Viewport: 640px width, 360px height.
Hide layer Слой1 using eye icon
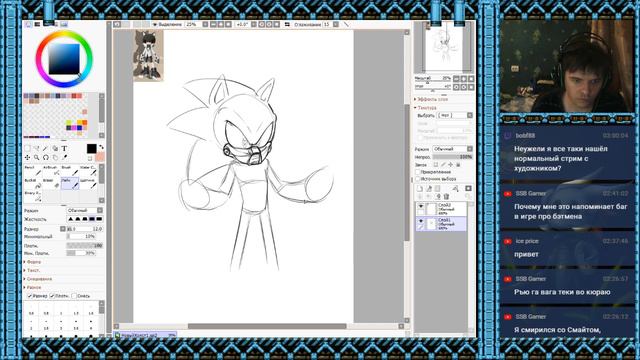421,221
